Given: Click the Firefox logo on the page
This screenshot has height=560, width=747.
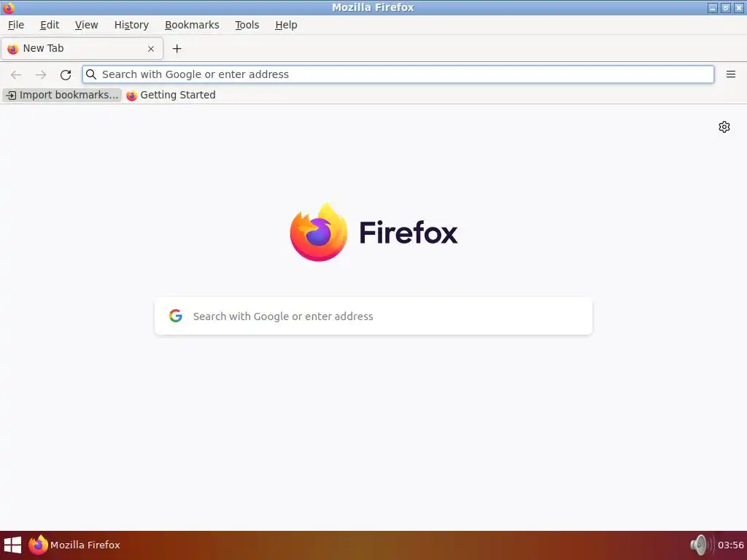Looking at the screenshot, I should click(x=319, y=232).
